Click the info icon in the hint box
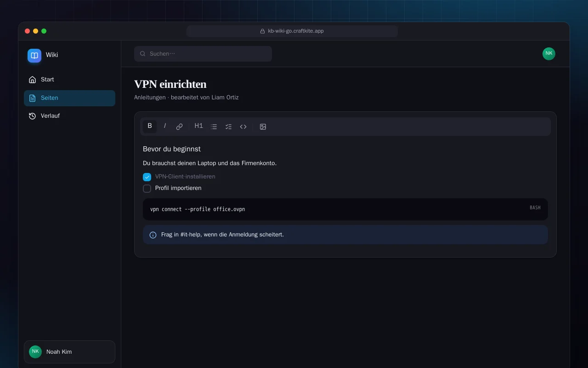Screen dimensions: 588x368 153,235
